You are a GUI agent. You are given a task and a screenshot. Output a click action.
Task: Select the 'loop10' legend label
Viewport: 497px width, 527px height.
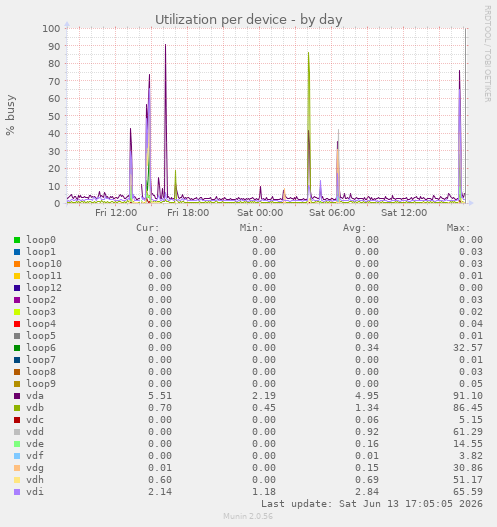click(44, 264)
